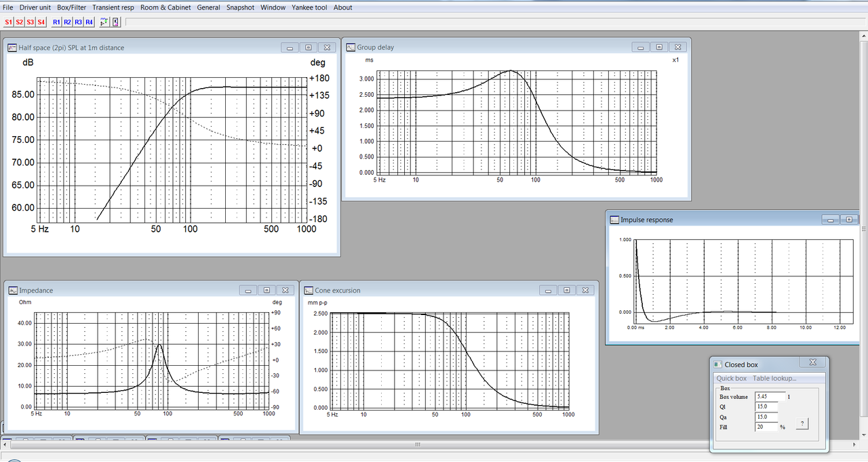Image resolution: width=868 pixels, height=462 pixels.
Task: Open the Driver unit menu
Action: coord(35,7)
